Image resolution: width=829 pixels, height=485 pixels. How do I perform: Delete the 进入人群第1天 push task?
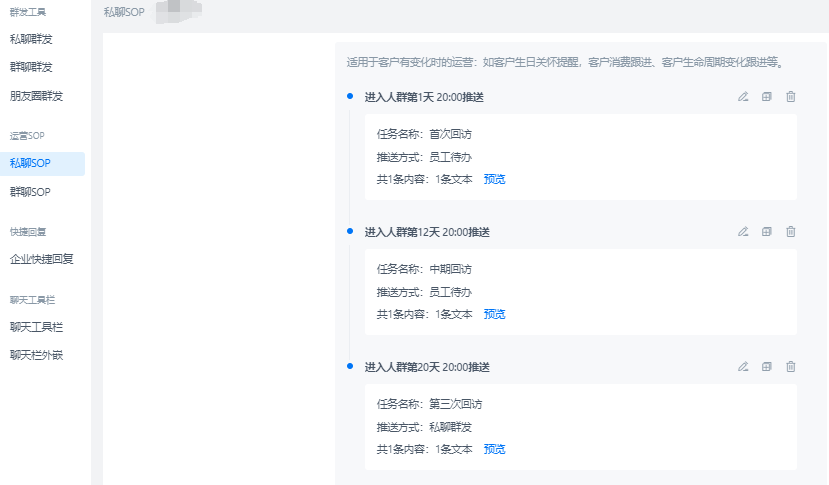tap(791, 97)
